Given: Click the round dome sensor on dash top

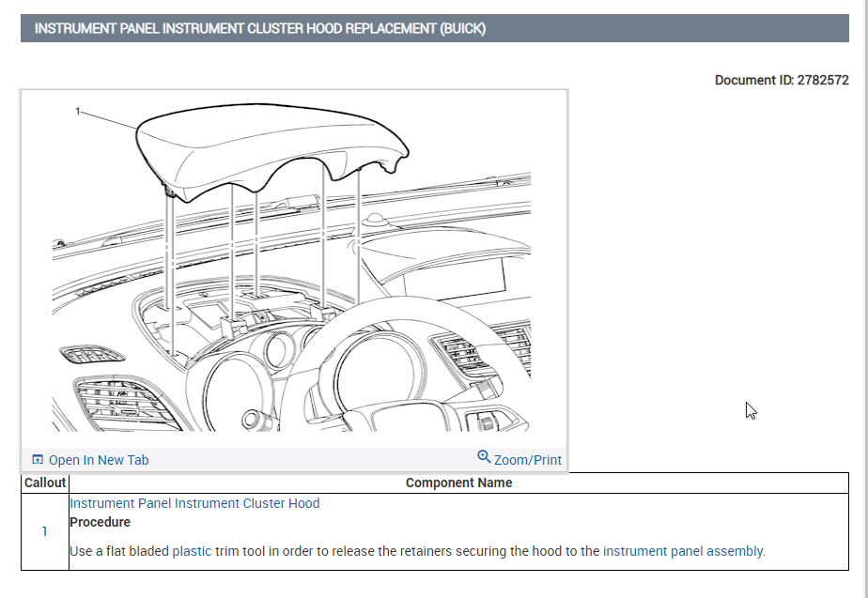Looking at the screenshot, I should [x=376, y=222].
